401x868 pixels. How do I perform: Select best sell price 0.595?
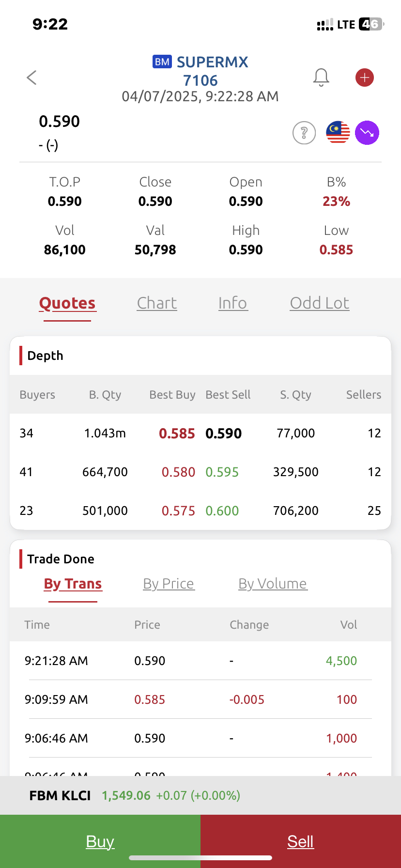(x=222, y=472)
